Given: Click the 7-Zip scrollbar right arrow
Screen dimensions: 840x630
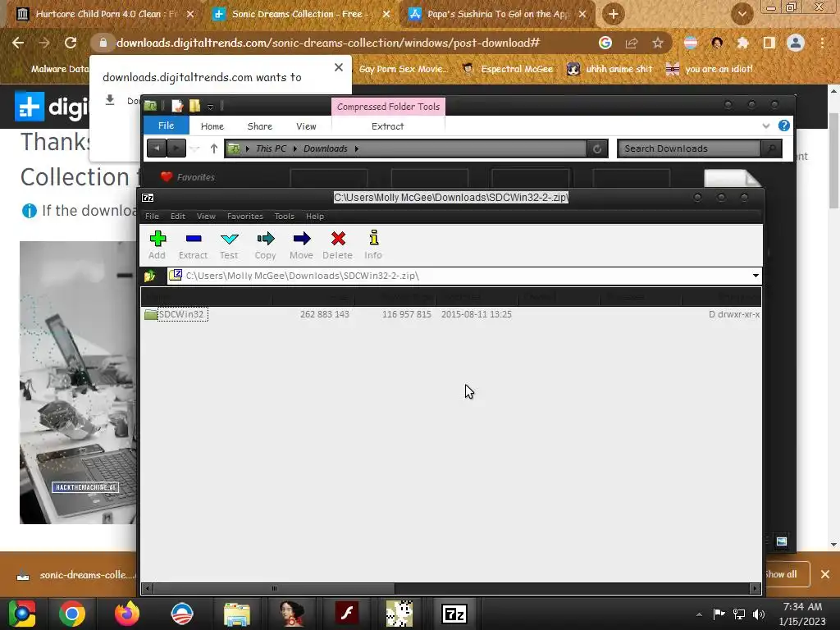Looking at the screenshot, I should [x=755, y=588].
